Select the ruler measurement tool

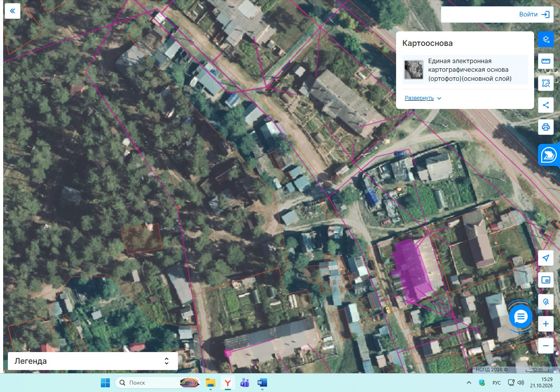pos(546,61)
